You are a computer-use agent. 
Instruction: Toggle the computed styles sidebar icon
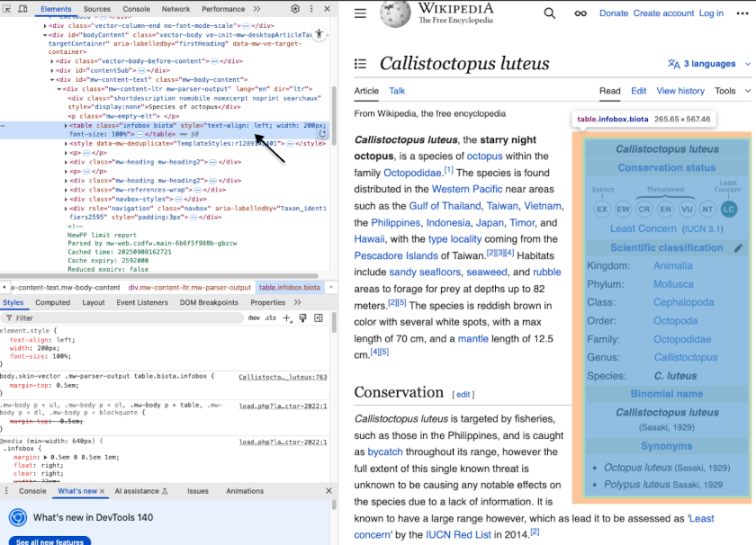(318, 317)
